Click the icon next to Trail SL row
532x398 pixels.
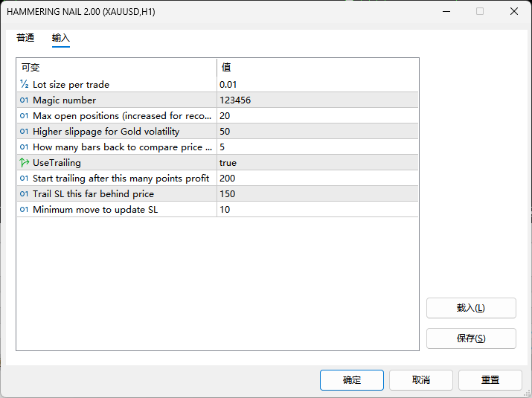click(24, 194)
